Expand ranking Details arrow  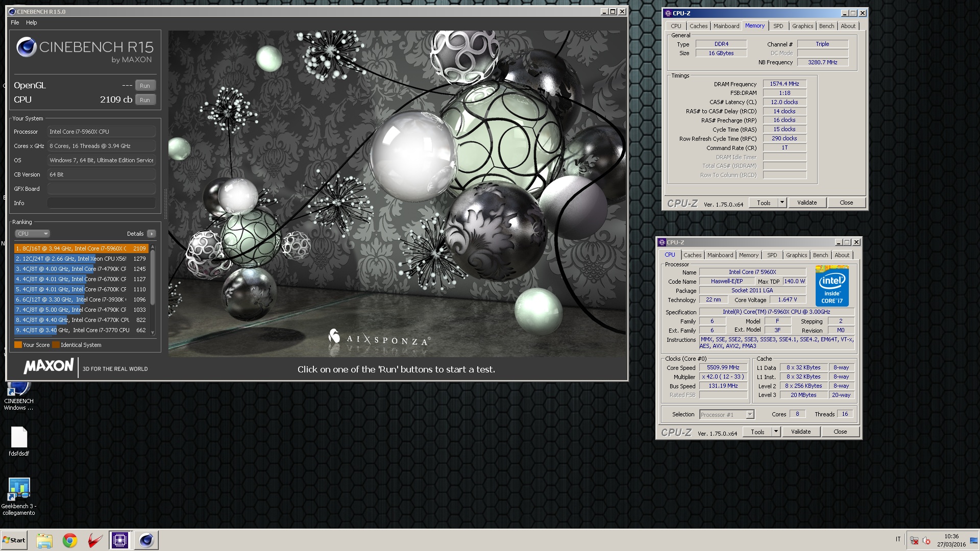[151, 234]
